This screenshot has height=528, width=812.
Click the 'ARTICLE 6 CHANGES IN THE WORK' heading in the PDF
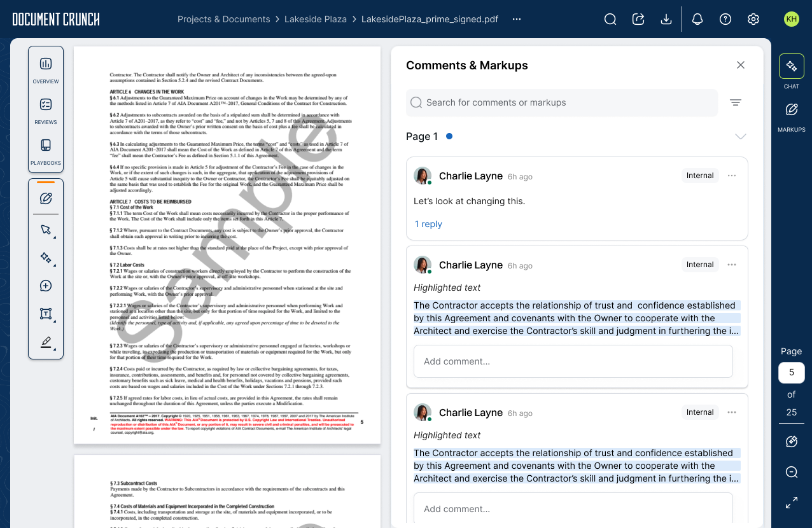147,92
